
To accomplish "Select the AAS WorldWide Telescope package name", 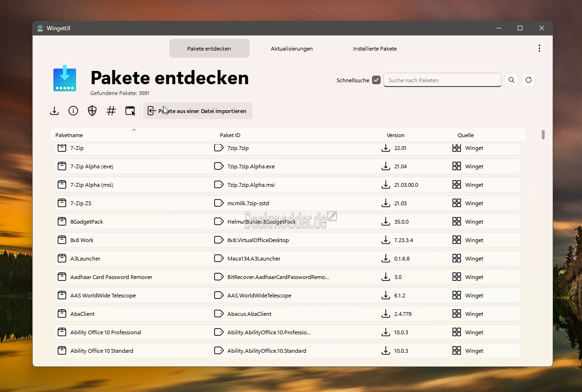I will coord(103,296).
